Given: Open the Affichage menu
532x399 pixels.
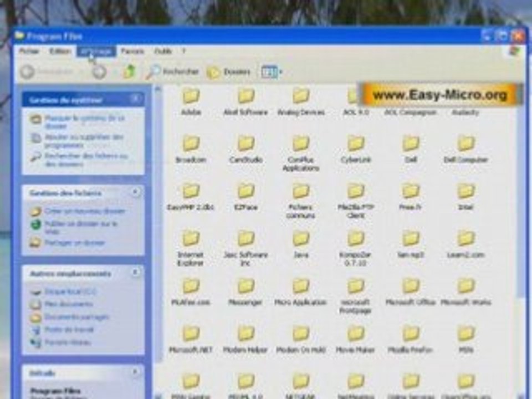Looking at the screenshot, I should click(x=96, y=51).
